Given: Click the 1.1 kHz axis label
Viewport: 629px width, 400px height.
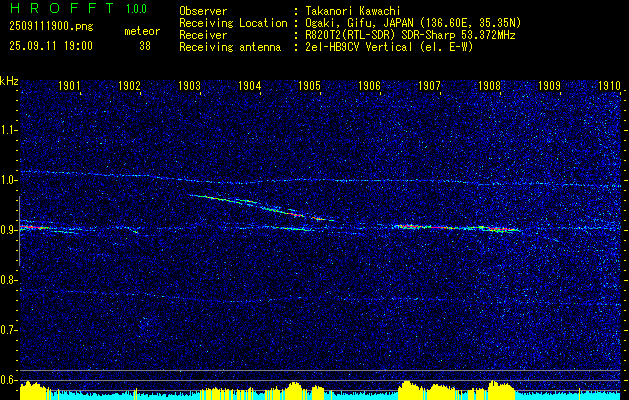Looking at the screenshot, I should pyautogui.click(x=8, y=130).
